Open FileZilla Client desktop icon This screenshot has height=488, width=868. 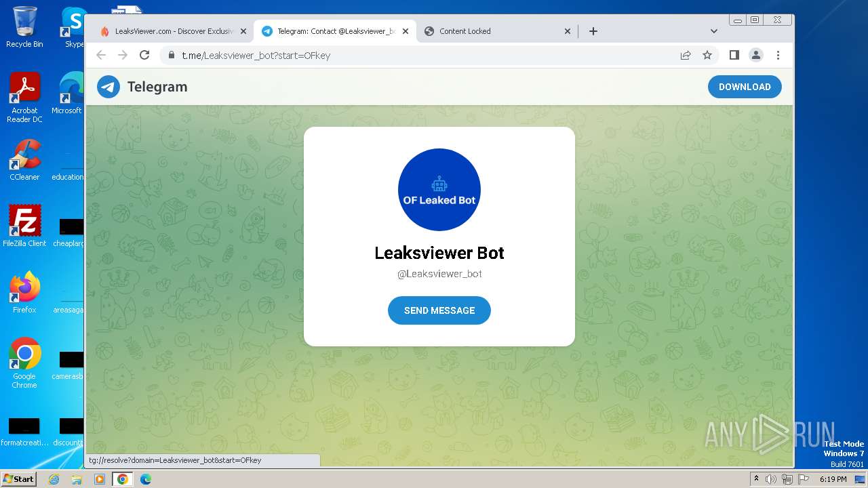(x=24, y=226)
